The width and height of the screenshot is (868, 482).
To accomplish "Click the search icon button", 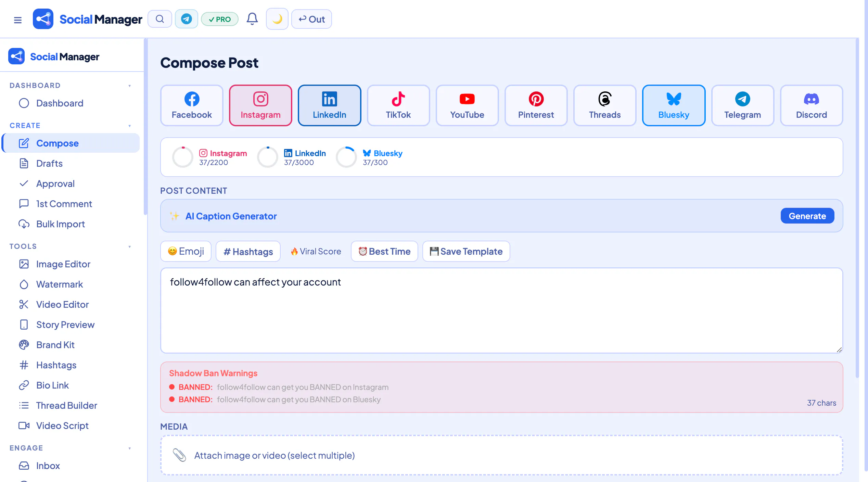I will pyautogui.click(x=160, y=19).
